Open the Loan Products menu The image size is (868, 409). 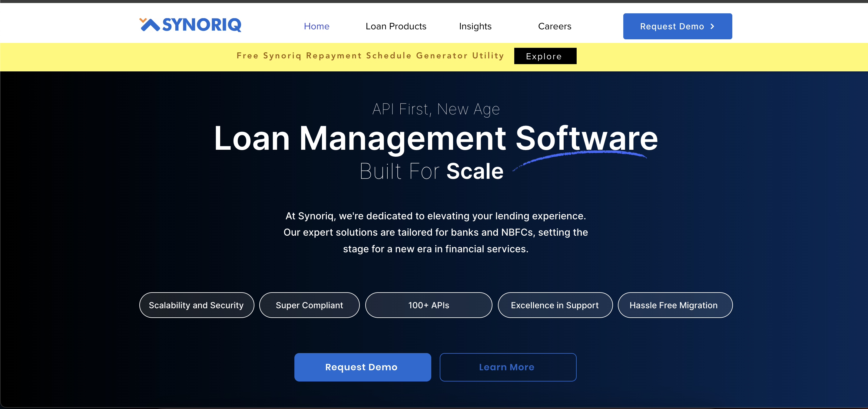point(396,26)
